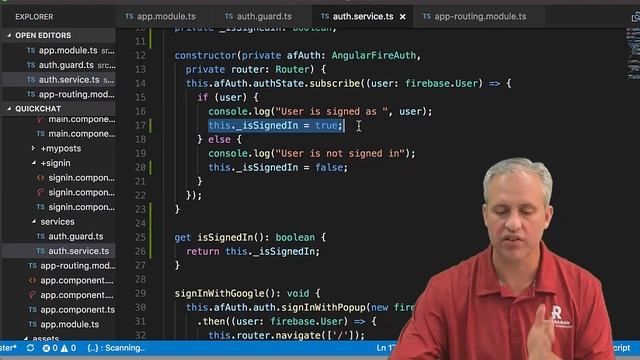Open auth.guard.ts under services folder
Viewport: 640px width, 360px height.
(58, 236)
